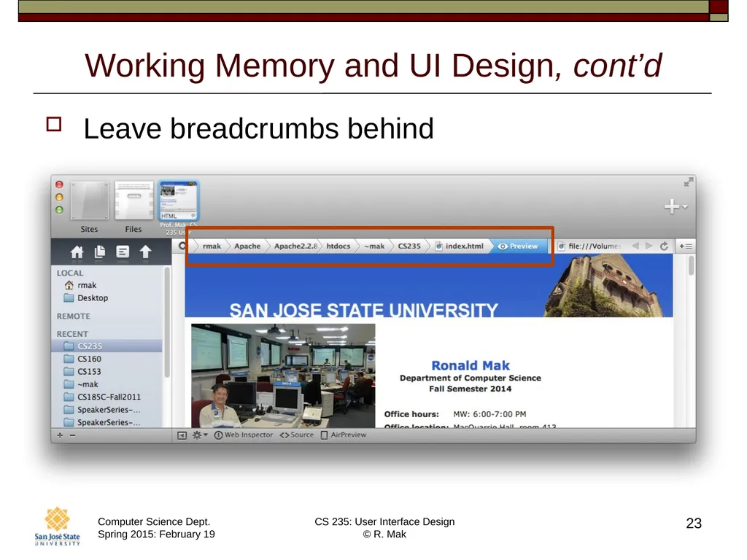Image resolution: width=747 pixels, height=560 pixels.
Task: Click the ~mak breadcrumb segment
Action: coord(374,246)
